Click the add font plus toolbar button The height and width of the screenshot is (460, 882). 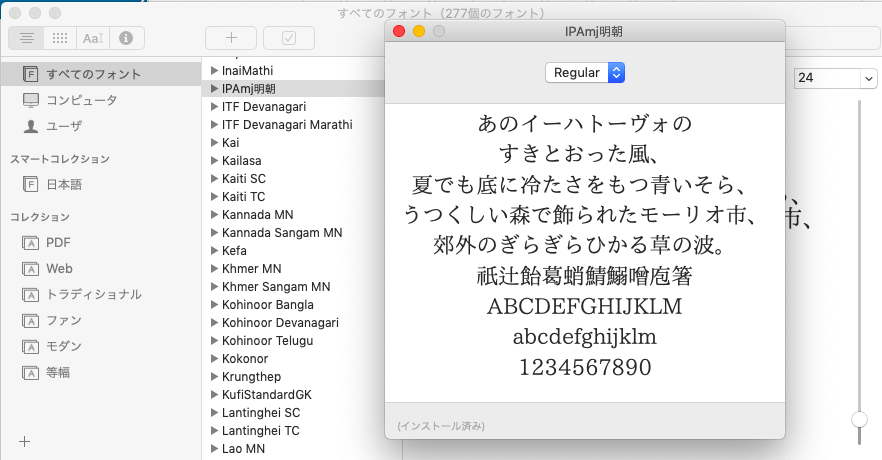coord(231,38)
